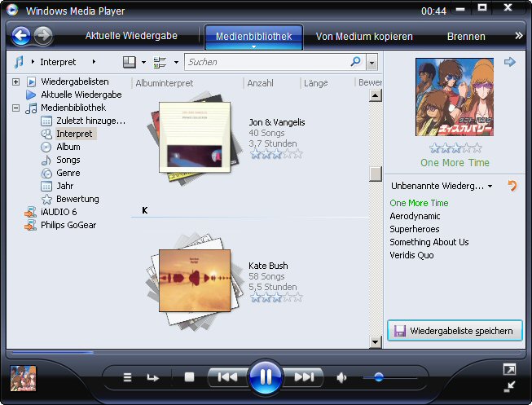Expand breadcrumb arrow after Interpret
This screenshot has width=532, height=405.
click(x=94, y=62)
